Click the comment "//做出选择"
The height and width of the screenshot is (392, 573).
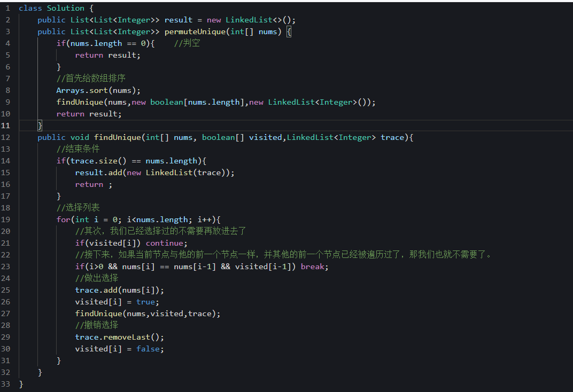click(97, 278)
